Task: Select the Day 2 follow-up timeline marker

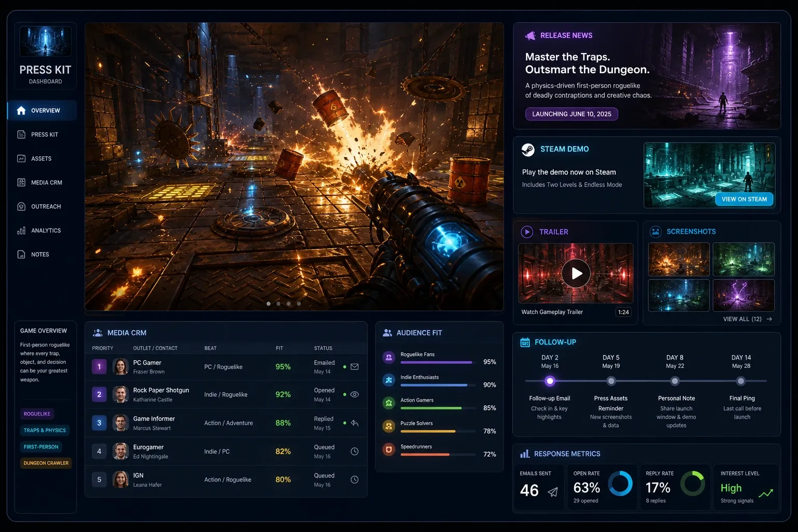Action: click(550, 381)
